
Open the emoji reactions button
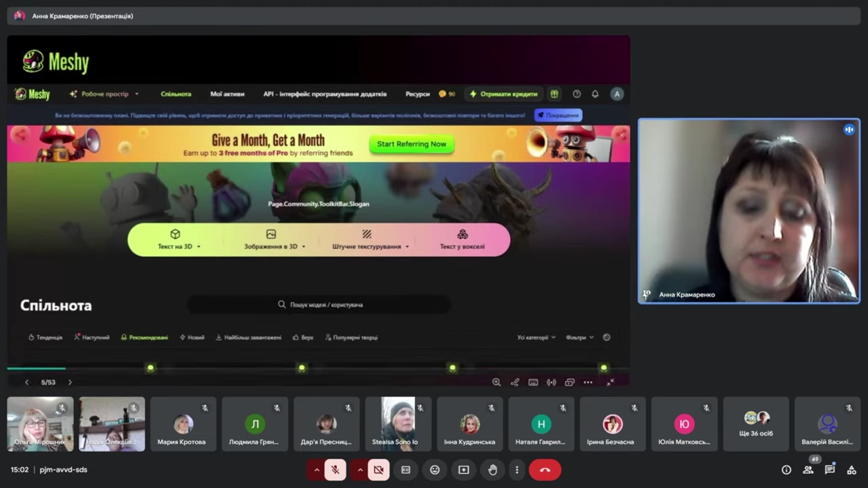435,469
